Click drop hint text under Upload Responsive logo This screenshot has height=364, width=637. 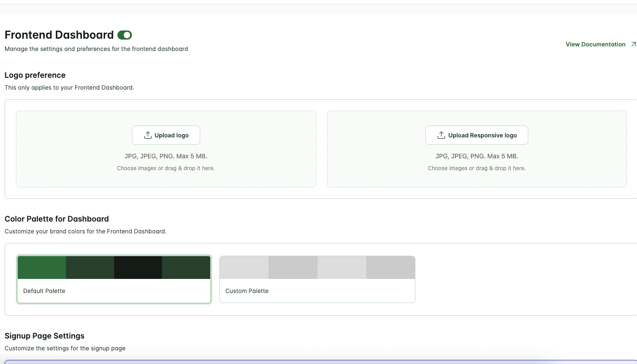click(477, 168)
